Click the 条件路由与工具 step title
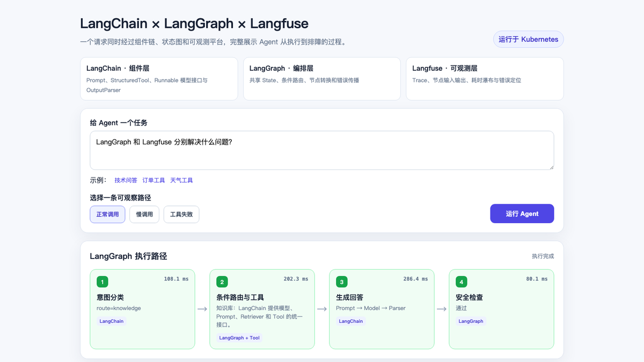This screenshot has height=362, width=644. (x=240, y=297)
